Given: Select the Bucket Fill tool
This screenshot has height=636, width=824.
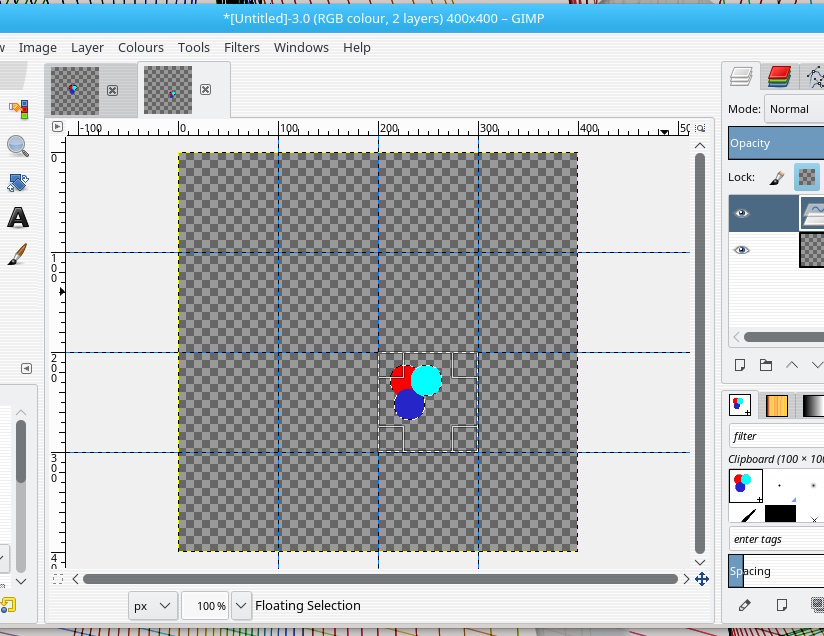Looking at the screenshot, I should coord(17,183).
